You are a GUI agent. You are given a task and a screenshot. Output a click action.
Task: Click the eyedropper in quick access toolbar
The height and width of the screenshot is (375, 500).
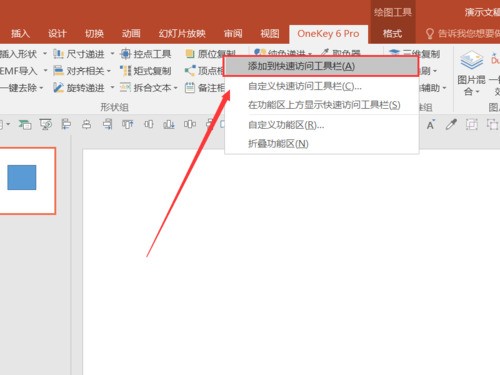click(451, 125)
